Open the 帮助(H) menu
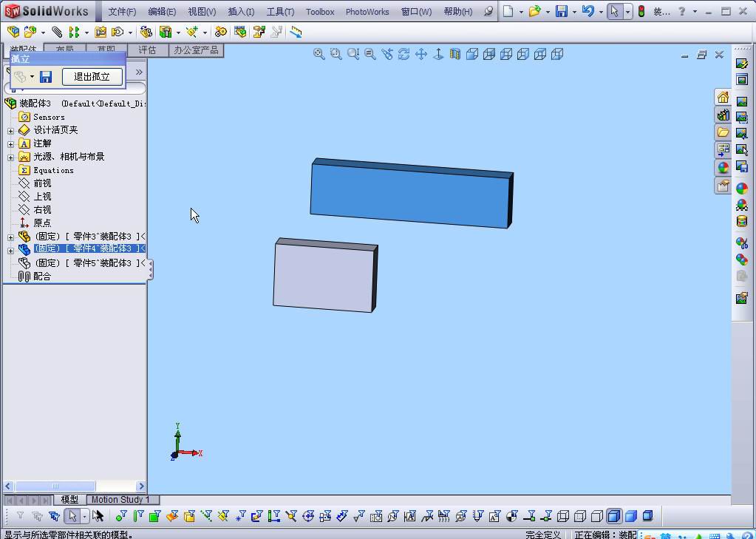 458,12
